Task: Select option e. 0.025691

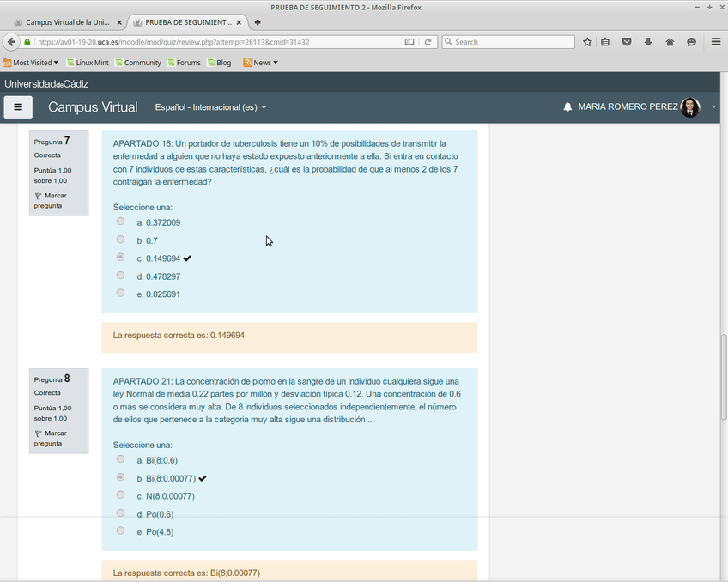Action: coord(121,293)
